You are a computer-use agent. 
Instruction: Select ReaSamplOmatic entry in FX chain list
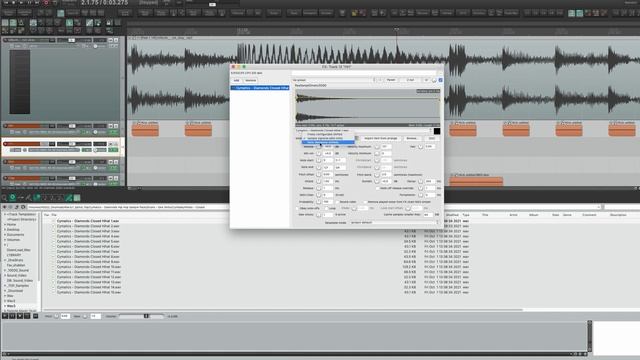260,88
